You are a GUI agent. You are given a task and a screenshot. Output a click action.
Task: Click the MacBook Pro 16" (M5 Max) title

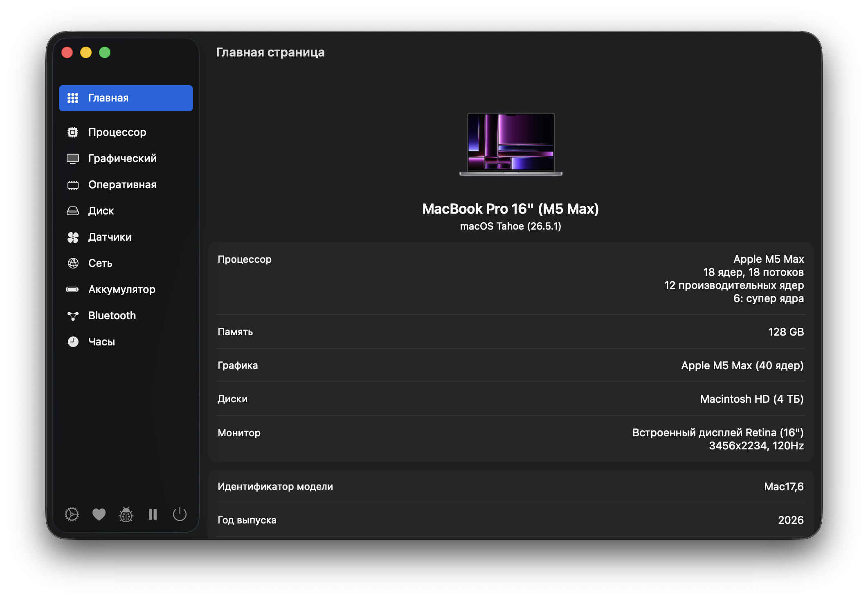[x=510, y=209]
